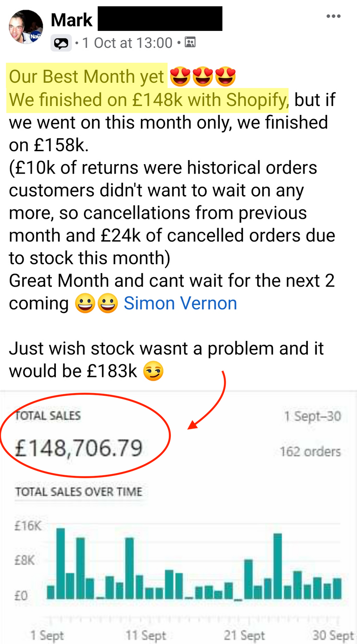Click the 1 Oct at 13:00 timestamp
The width and height of the screenshot is (357, 644).
pos(127,43)
